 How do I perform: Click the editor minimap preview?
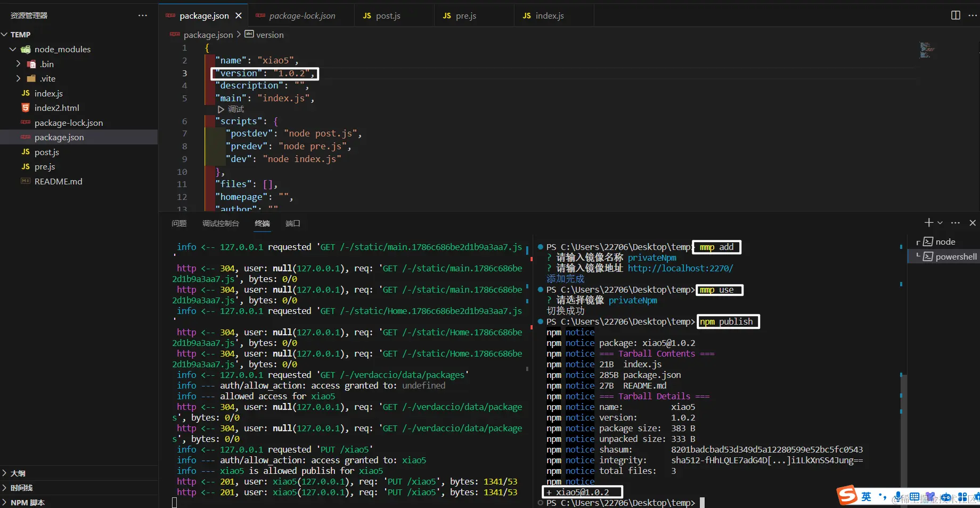(x=927, y=50)
